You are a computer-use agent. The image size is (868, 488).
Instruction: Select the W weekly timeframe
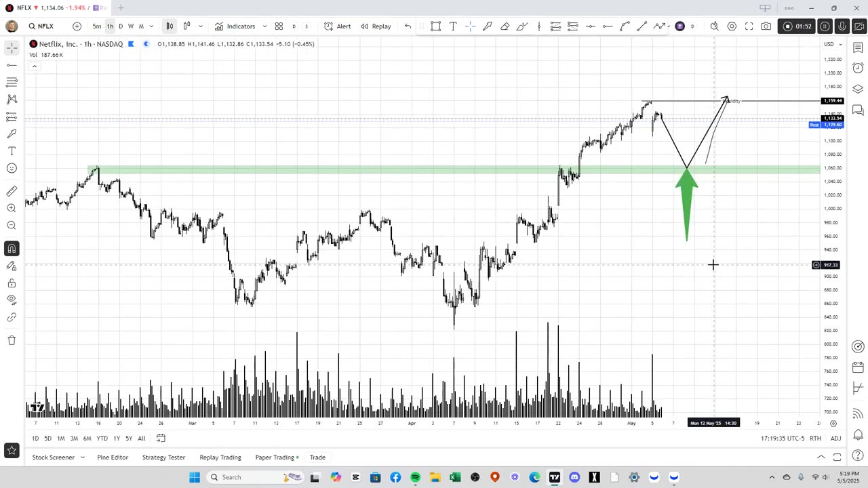coord(131,26)
